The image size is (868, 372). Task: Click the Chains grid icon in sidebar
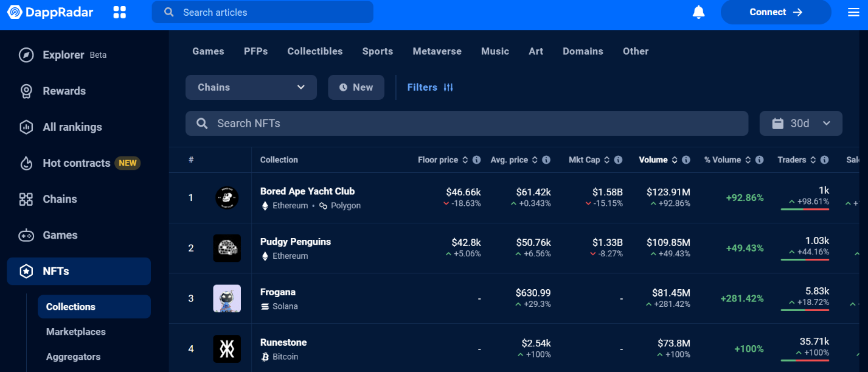pos(26,199)
